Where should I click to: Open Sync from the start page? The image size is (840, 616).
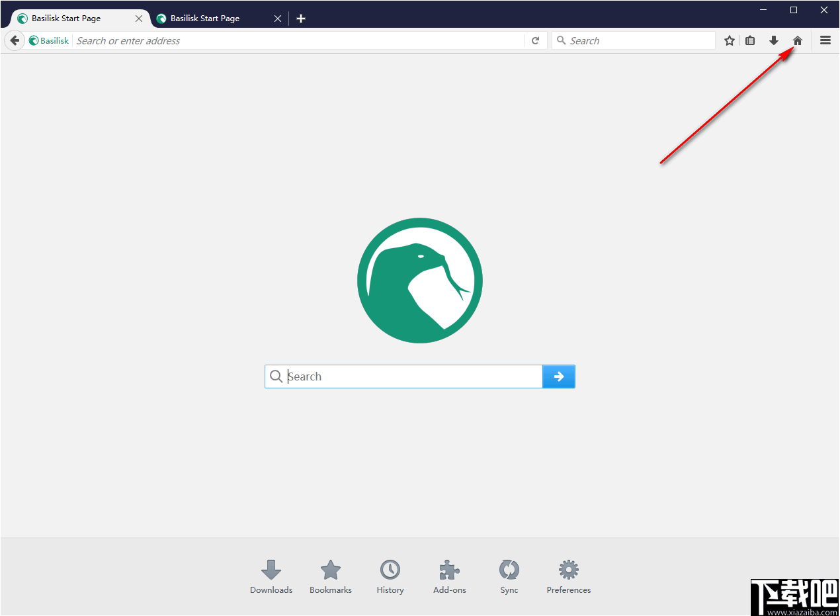tap(509, 577)
